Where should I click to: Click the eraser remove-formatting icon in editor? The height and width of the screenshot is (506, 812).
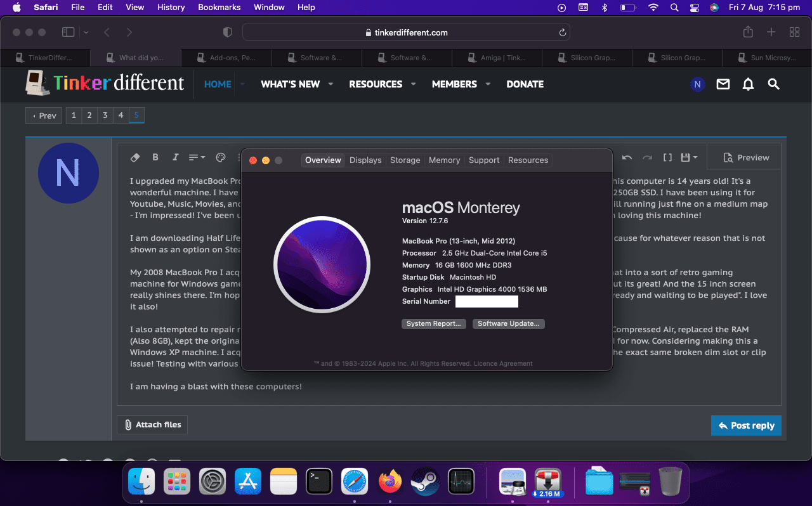click(x=134, y=157)
